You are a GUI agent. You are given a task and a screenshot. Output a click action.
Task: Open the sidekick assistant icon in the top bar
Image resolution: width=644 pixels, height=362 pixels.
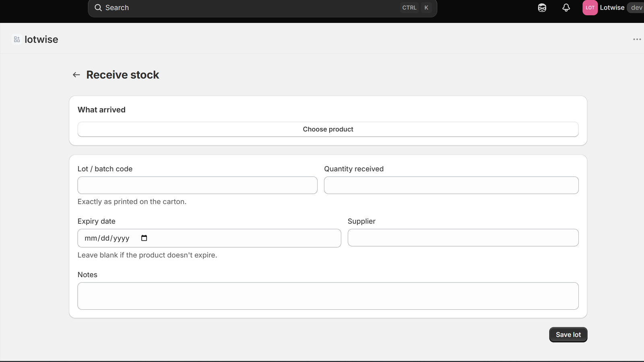click(542, 8)
